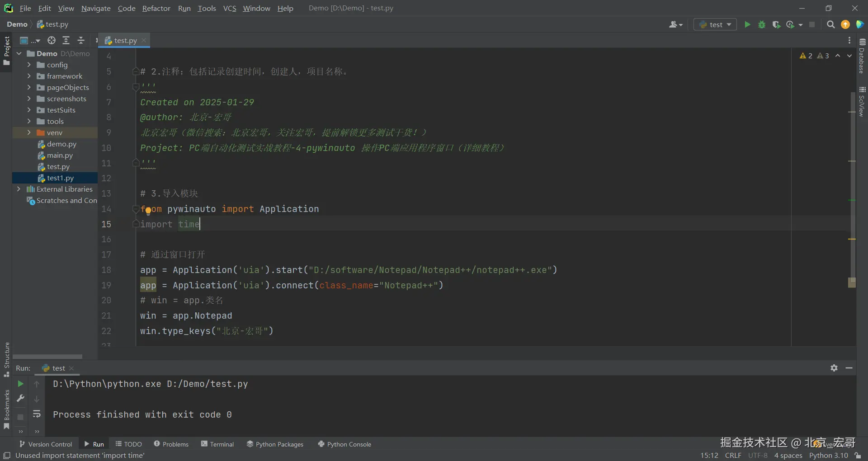Open Version Control tool window button
The image size is (868, 461).
[x=46, y=444]
